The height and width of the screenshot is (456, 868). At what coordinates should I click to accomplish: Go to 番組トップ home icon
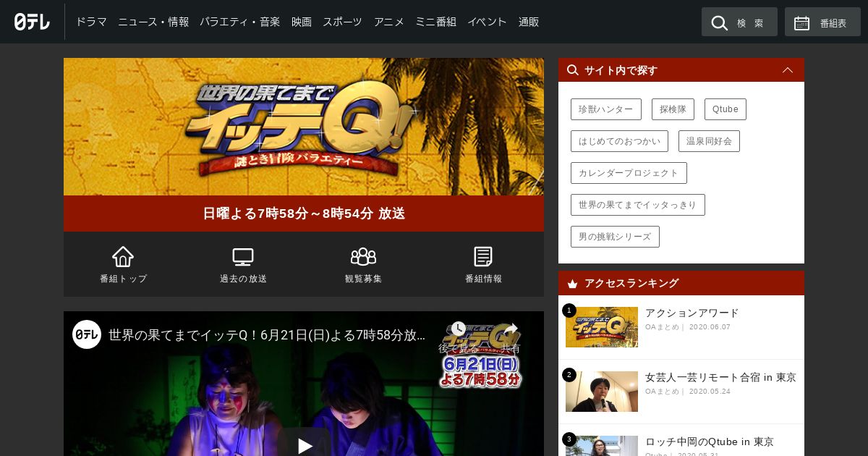pos(123,256)
